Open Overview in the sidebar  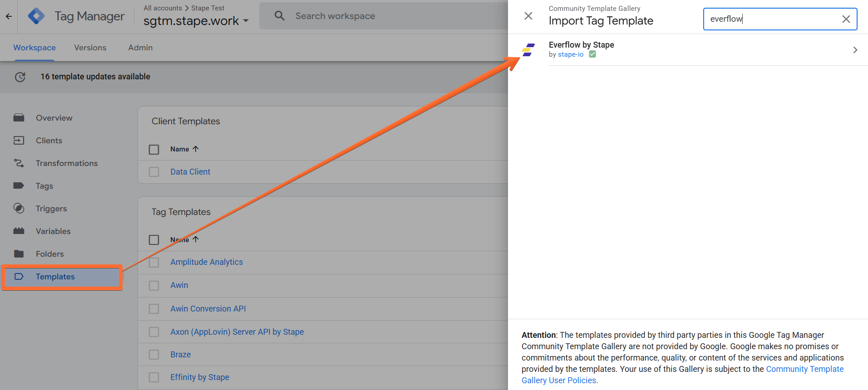(54, 118)
